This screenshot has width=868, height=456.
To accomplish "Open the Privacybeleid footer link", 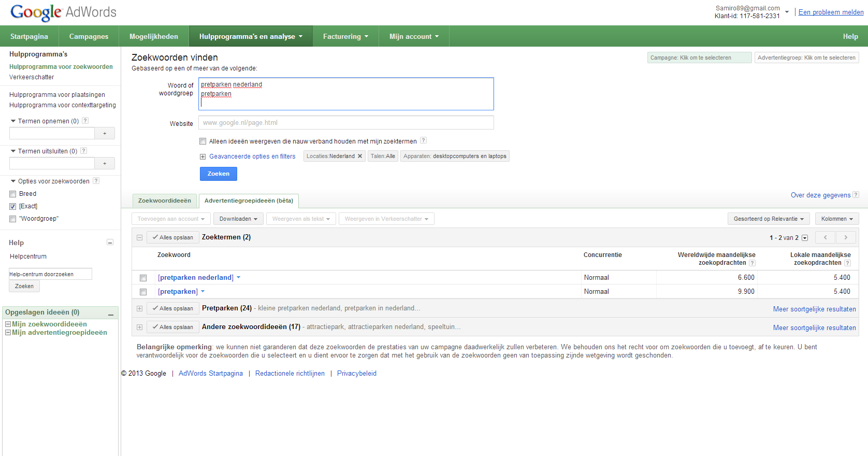I will tap(356, 373).
